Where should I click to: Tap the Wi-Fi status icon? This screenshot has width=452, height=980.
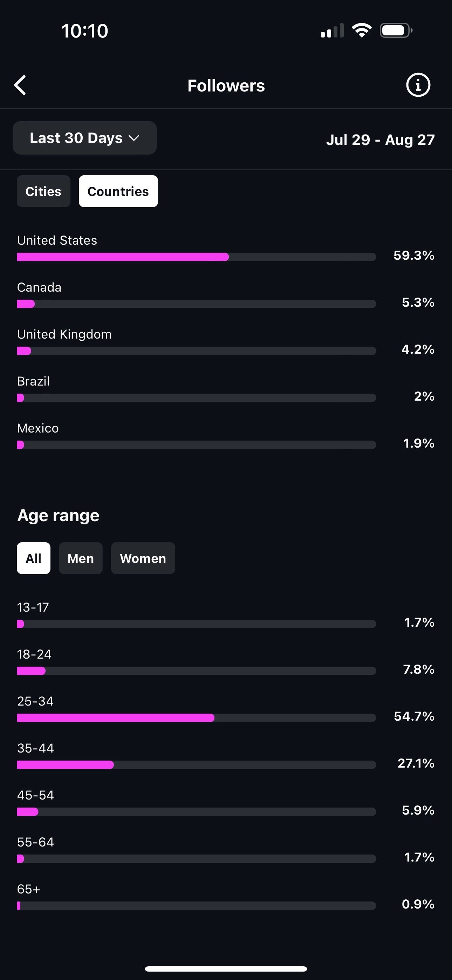click(362, 30)
